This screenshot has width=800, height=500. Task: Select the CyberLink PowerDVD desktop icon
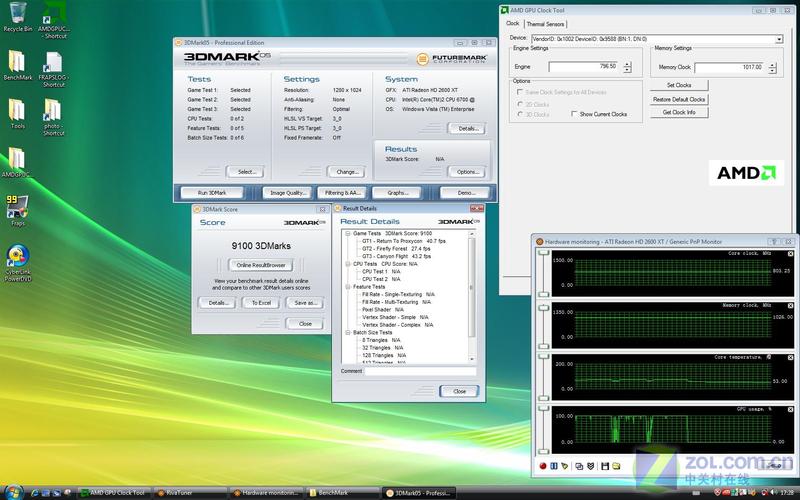pos(18,263)
